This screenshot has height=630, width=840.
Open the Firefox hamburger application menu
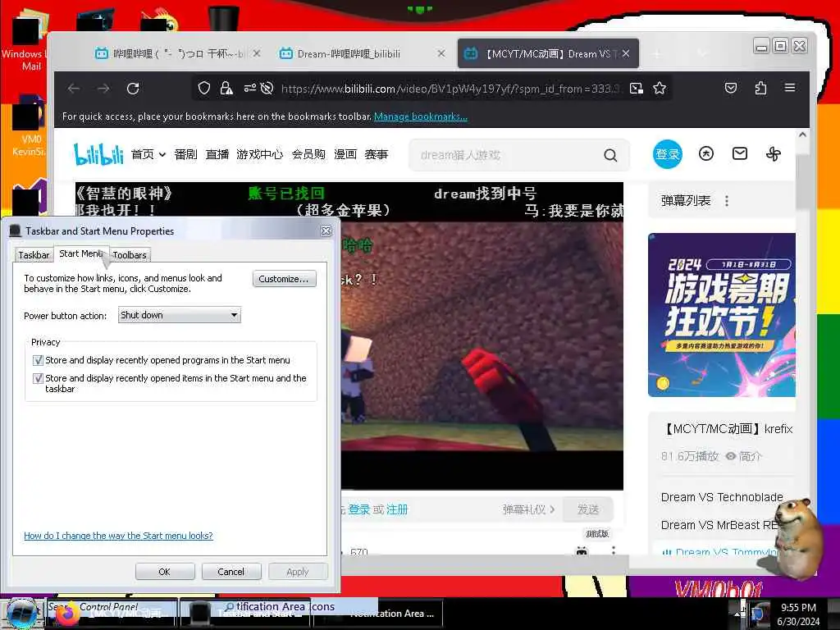(790, 87)
